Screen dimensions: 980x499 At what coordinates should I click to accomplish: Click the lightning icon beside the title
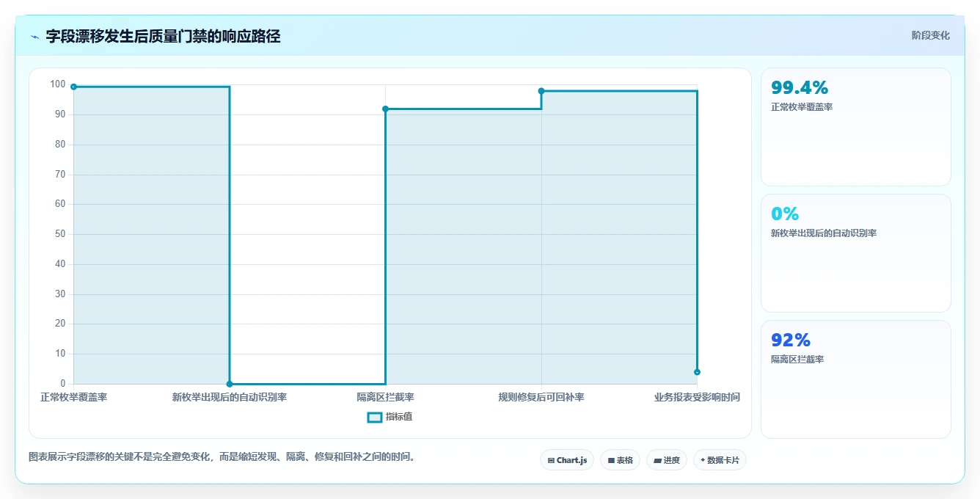pos(34,37)
